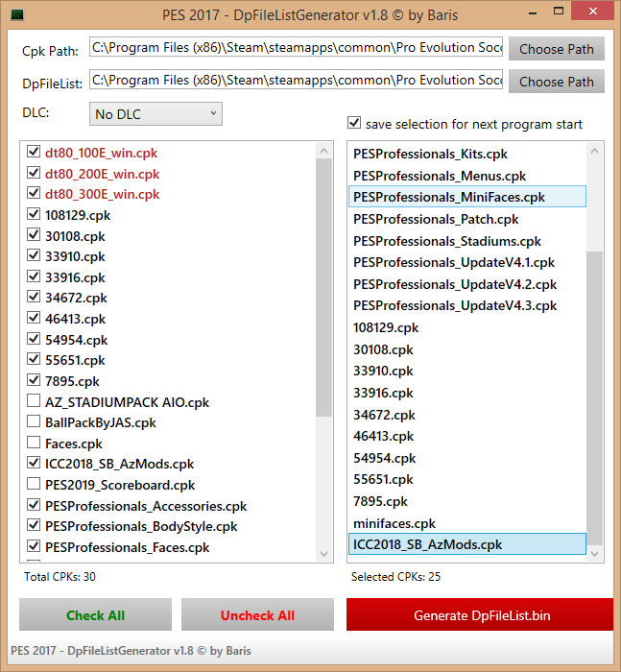Select PESProfessionals_UpdateV4.1.cpk entry
Image resolution: width=621 pixels, height=672 pixels.
click(467, 262)
